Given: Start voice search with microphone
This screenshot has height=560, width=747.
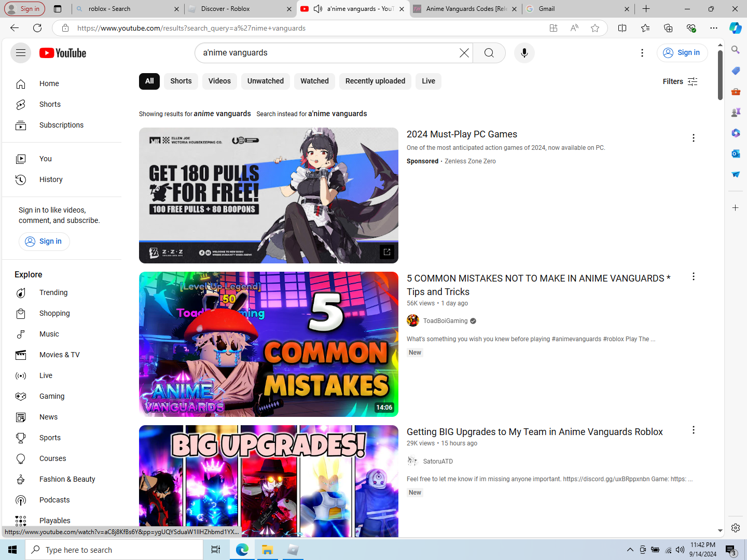Looking at the screenshot, I should (524, 53).
